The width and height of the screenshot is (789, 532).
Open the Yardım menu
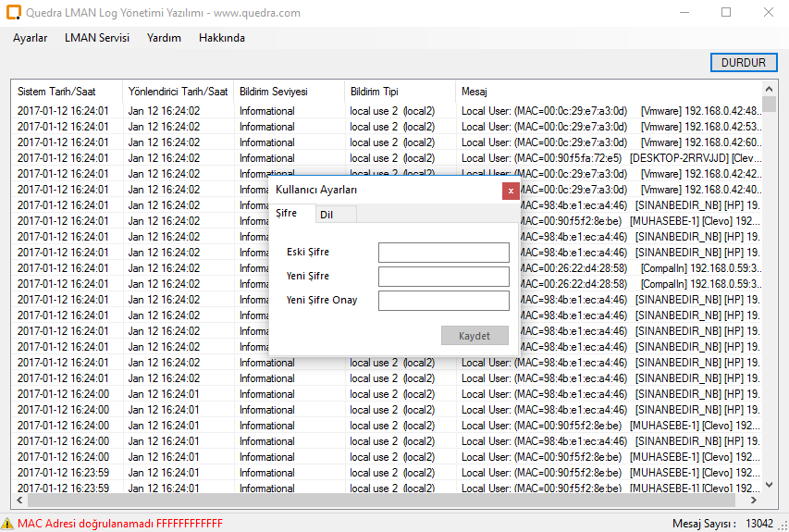click(x=164, y=38)
